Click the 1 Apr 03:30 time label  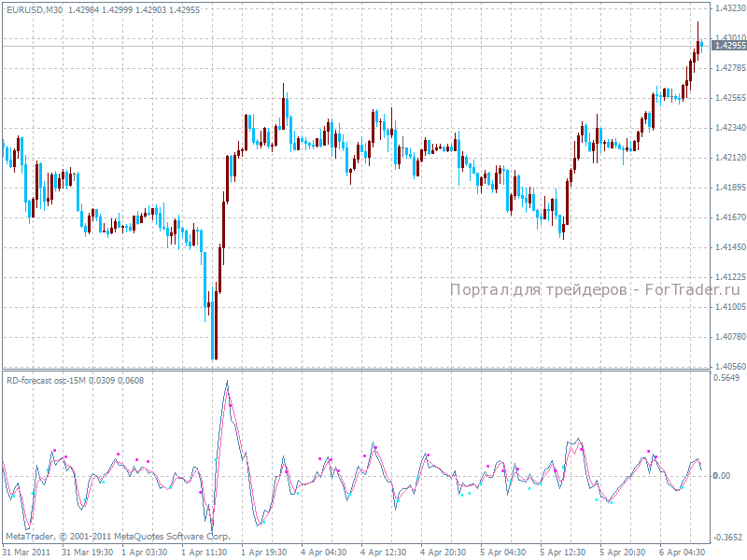[x=145, y=553]
